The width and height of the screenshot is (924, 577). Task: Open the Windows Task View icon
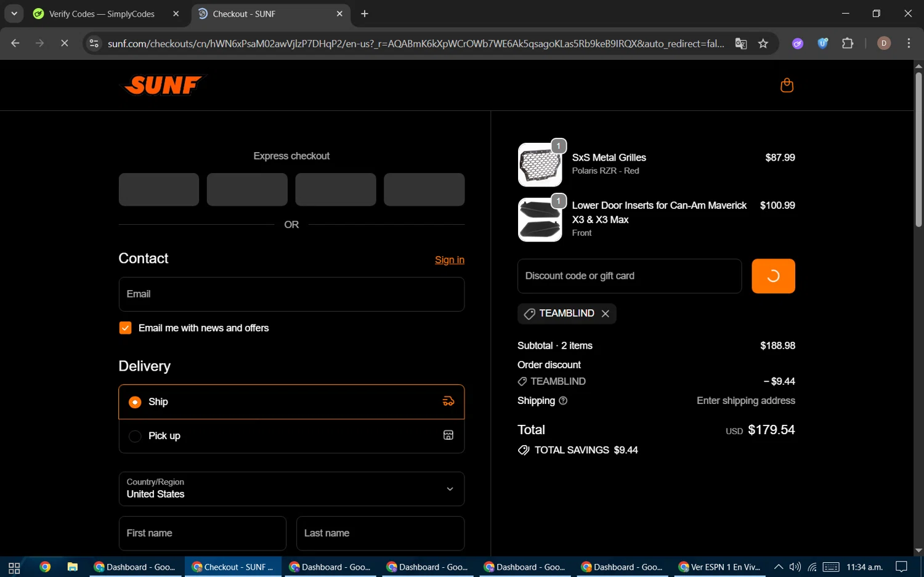tap(14, 567)
